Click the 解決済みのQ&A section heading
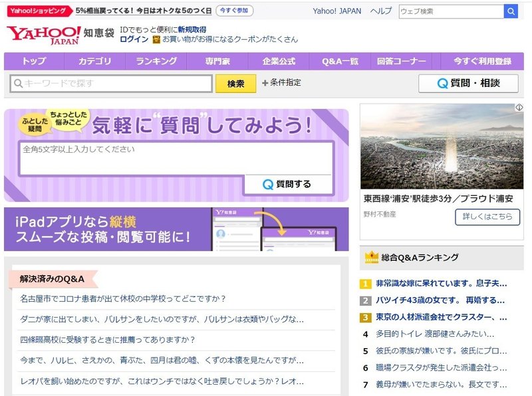This screenshot has height=396, width=532. pyautogui.click(x=52, y=279)
